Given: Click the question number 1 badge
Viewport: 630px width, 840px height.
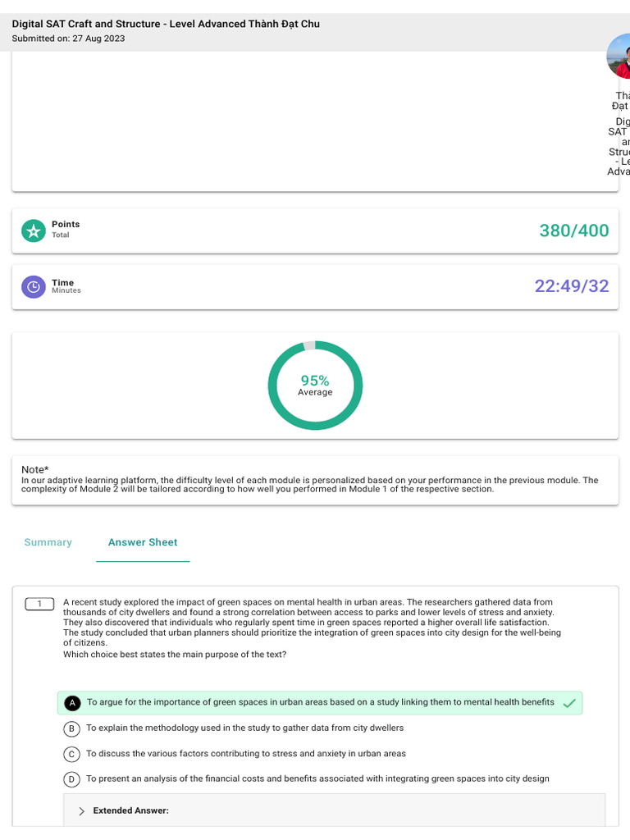Looking at the screenshot, I should (x=39, y=604).
